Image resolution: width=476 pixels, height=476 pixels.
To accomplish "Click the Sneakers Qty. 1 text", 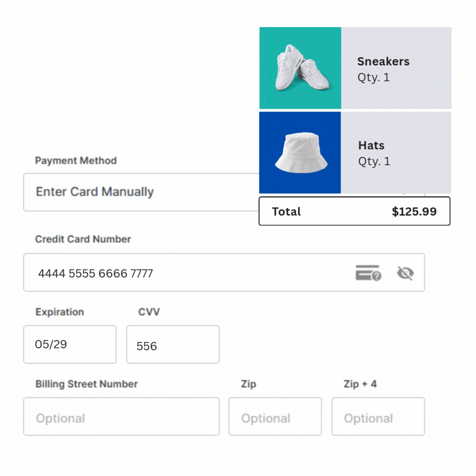I will click(373, 77).
